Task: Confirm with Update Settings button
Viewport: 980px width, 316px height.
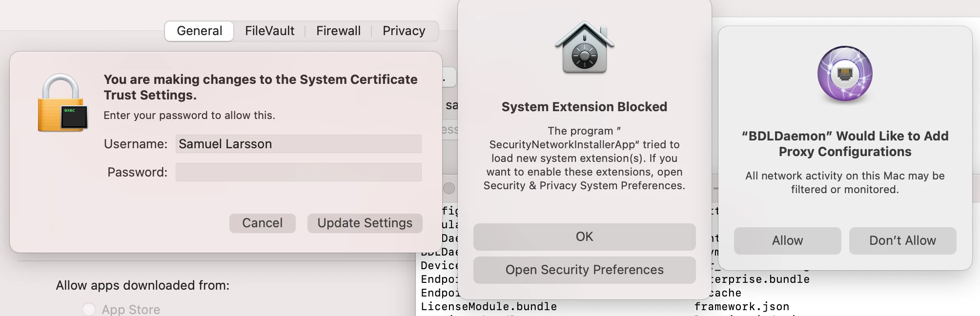Action: pos(365,223)
